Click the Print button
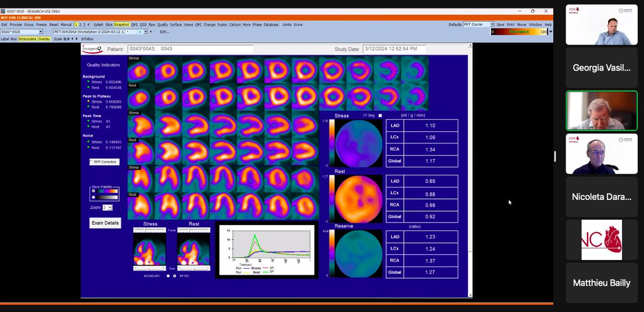The image size is (644, 312). [510, 25]
